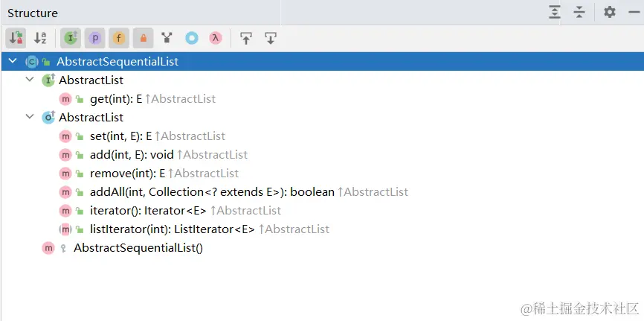644x321 pixels.
Task: Expand all nodes using Expand All icon
Action: pyautogui.click(x=555, y=12)
